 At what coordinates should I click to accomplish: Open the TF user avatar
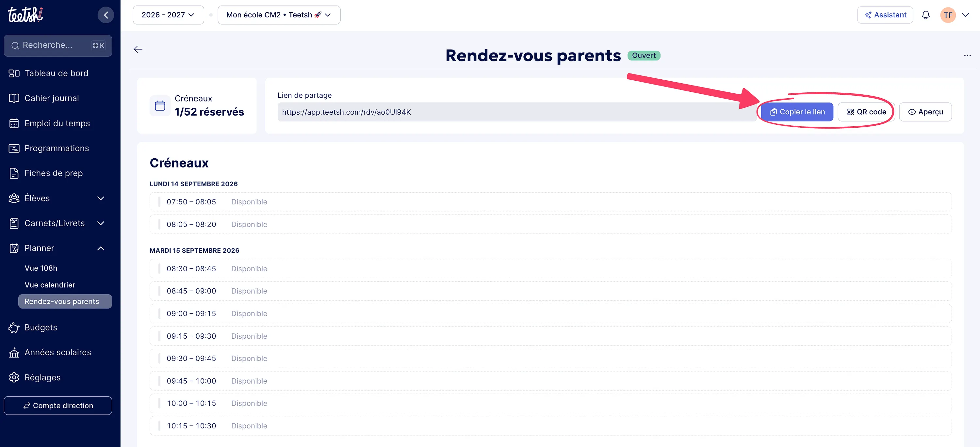click(x=948, y=15)
